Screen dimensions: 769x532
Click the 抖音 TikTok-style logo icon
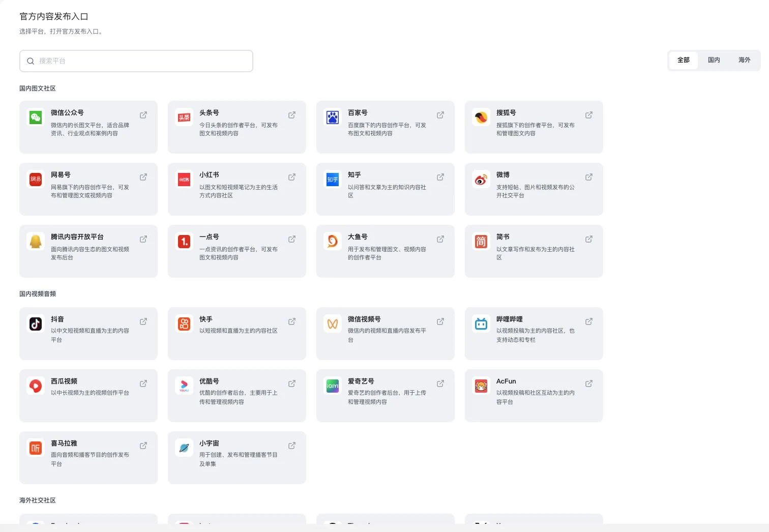[x=36, y=324]
